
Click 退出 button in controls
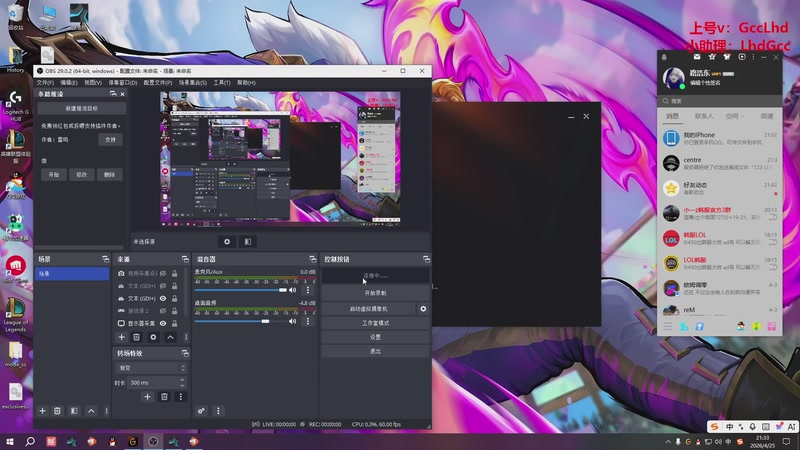(376, 352)
